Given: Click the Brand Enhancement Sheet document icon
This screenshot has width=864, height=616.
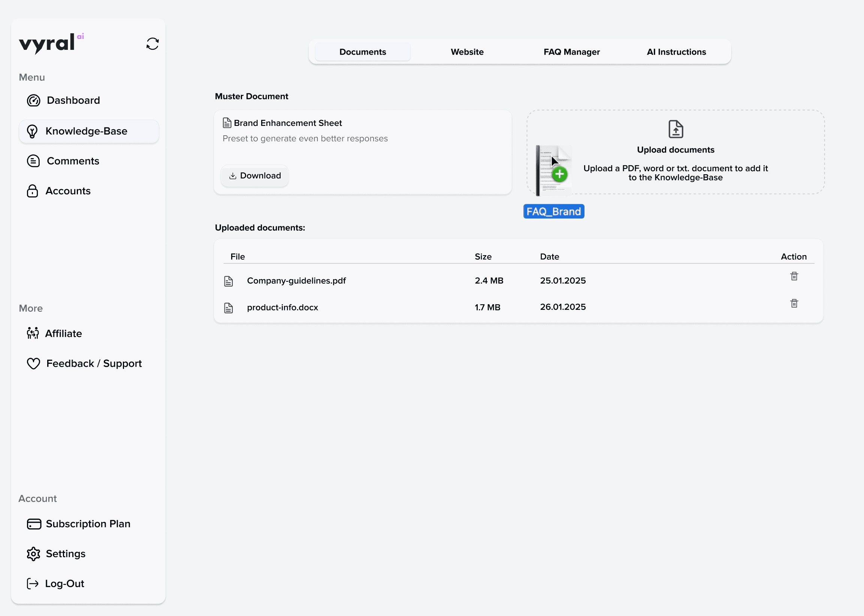Looking at the screenshot, I should pyautogui.click(x=227, y=123).
